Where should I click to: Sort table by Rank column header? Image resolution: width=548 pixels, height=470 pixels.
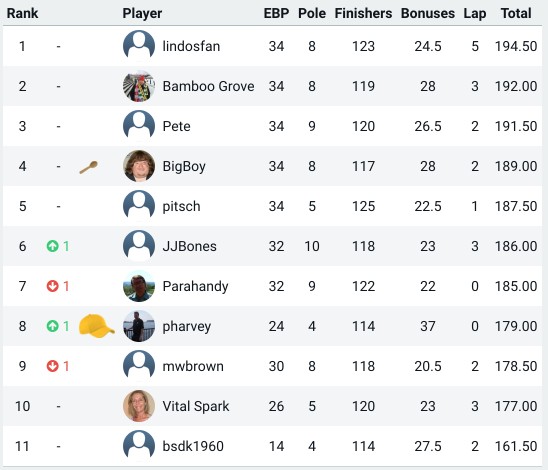pos(22,13)
